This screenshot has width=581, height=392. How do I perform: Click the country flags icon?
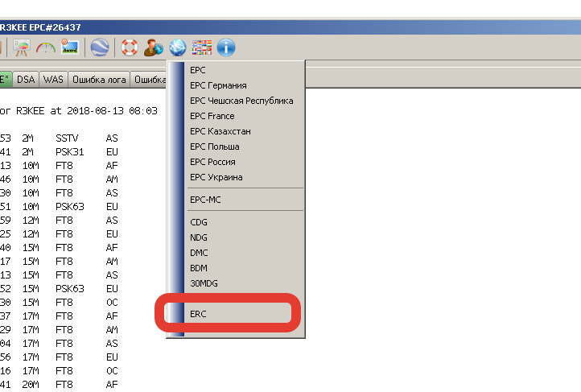[202, 47]
